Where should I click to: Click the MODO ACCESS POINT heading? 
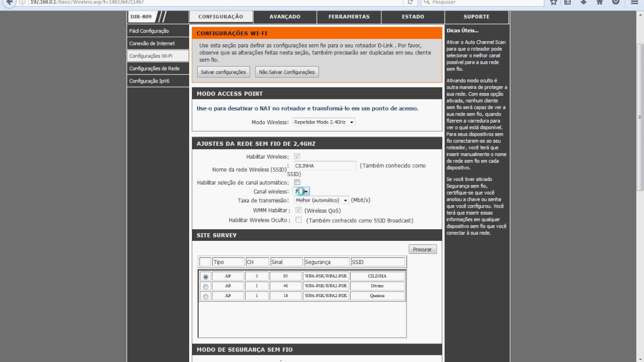[x=229, y=94]
